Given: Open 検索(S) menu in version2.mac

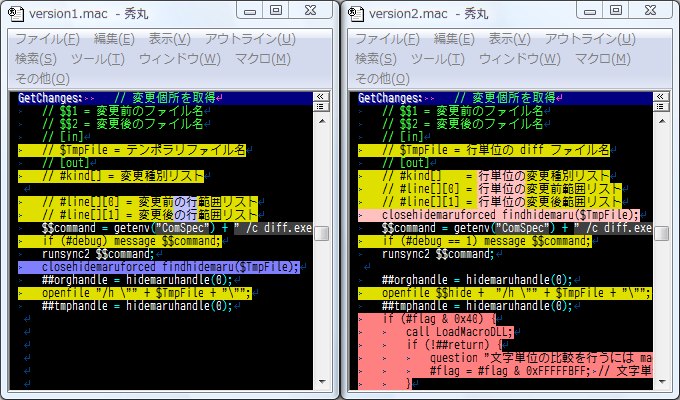Looking at the screenshot, I should (x=376, y=59).
